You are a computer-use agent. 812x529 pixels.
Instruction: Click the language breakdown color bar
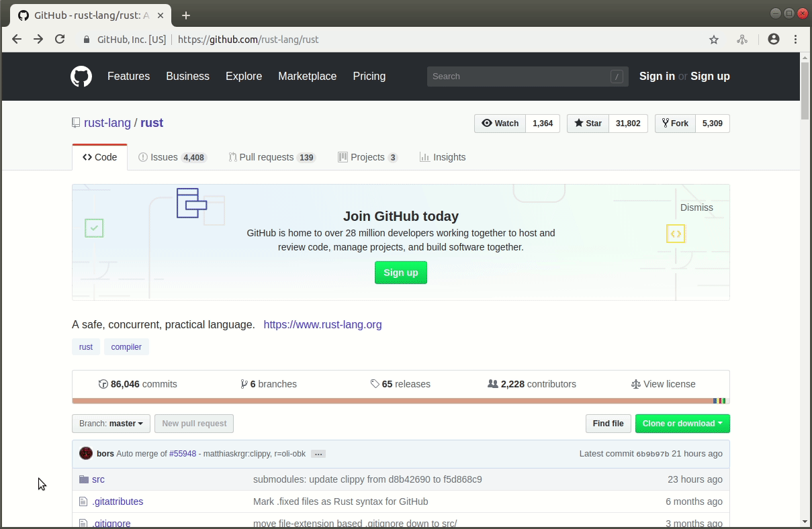[x=401, y=401]
